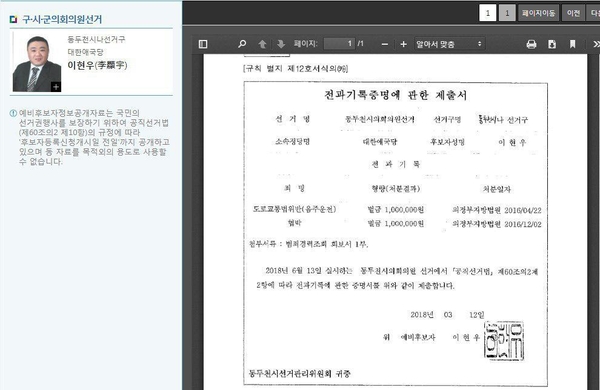Select the white page 1 box
600x390 pixels.
[x=488, y=13]
